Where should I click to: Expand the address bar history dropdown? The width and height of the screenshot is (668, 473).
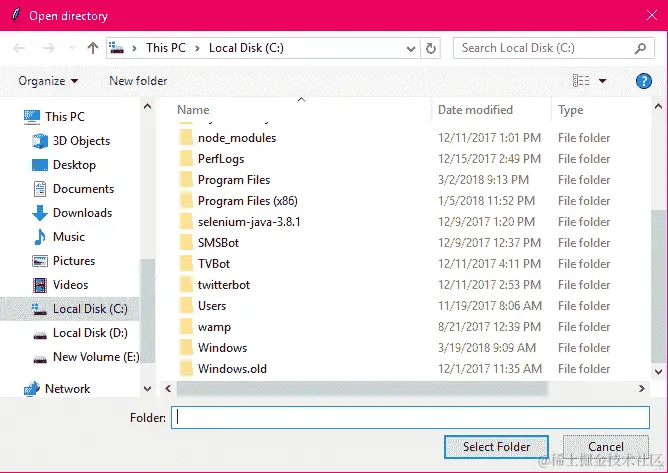(x=411, y=49)
